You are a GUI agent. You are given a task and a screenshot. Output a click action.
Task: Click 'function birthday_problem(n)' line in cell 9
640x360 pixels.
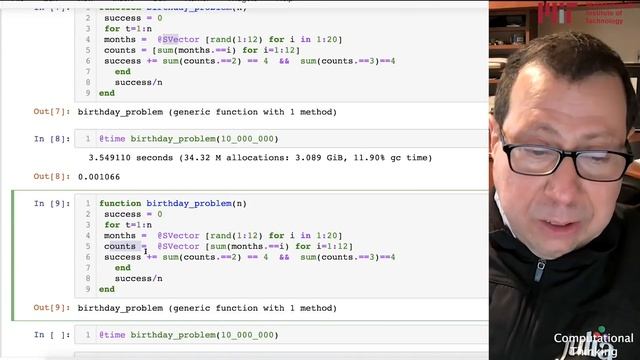(173, 203)
